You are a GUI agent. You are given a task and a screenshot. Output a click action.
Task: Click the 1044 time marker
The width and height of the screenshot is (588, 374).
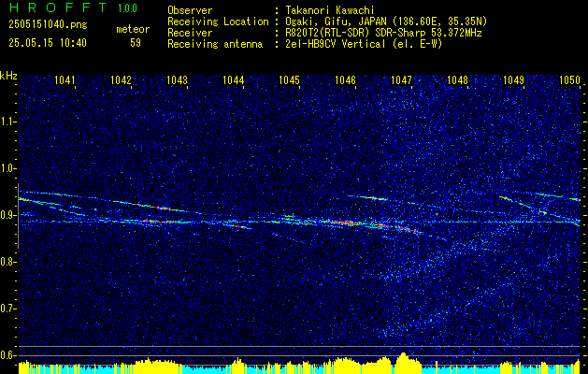[234, 79]
